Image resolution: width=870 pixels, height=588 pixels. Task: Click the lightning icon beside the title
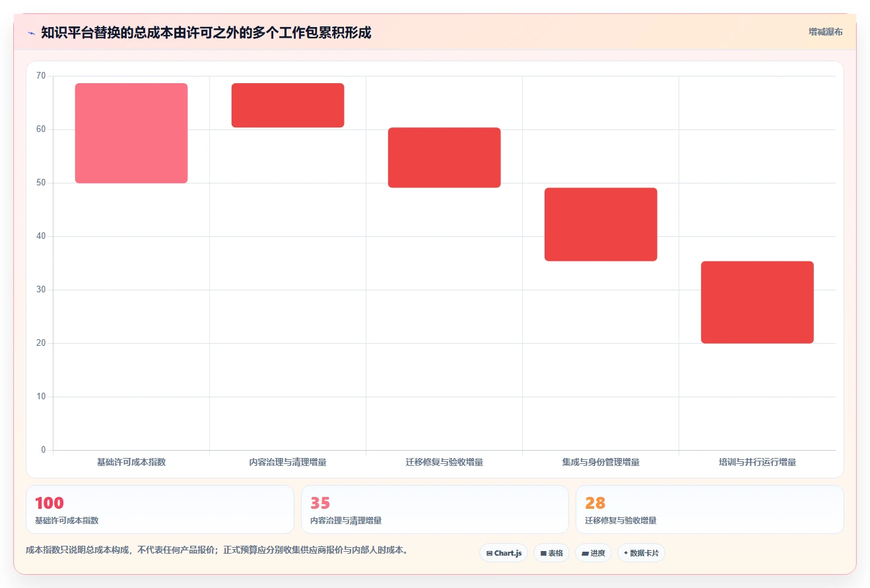click(31, 33)
